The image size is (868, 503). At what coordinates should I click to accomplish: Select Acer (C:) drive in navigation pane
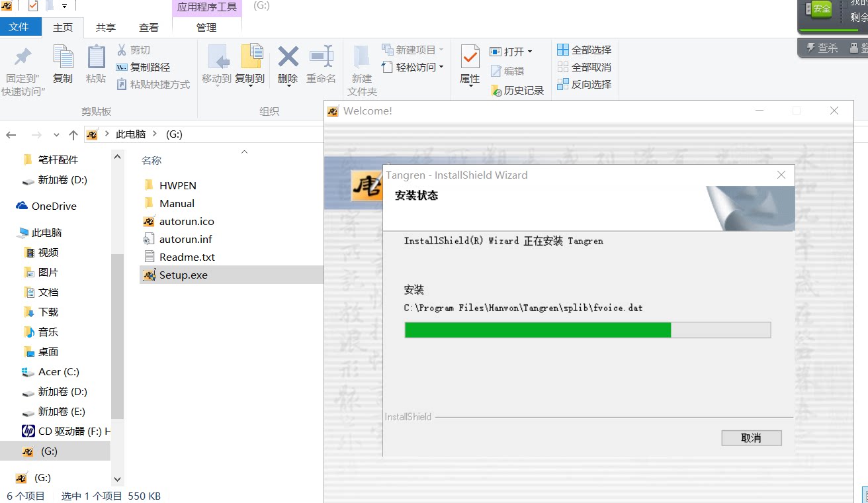point(51,371)
